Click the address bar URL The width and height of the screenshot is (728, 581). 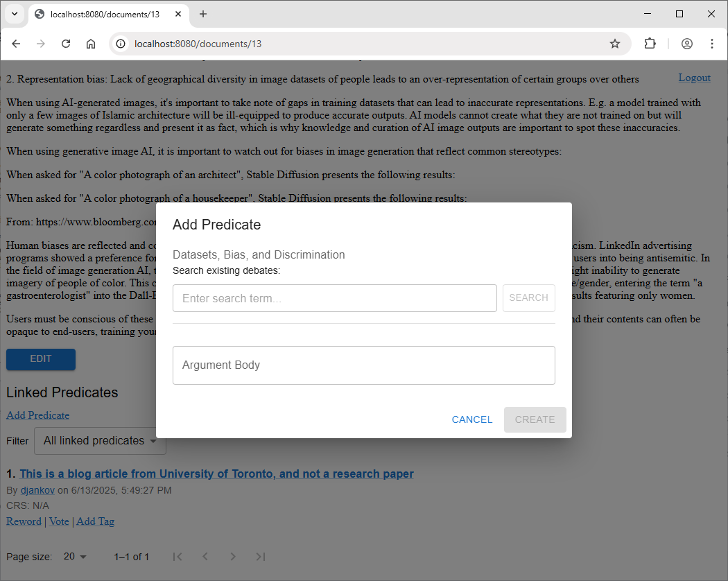pos(198,44)
